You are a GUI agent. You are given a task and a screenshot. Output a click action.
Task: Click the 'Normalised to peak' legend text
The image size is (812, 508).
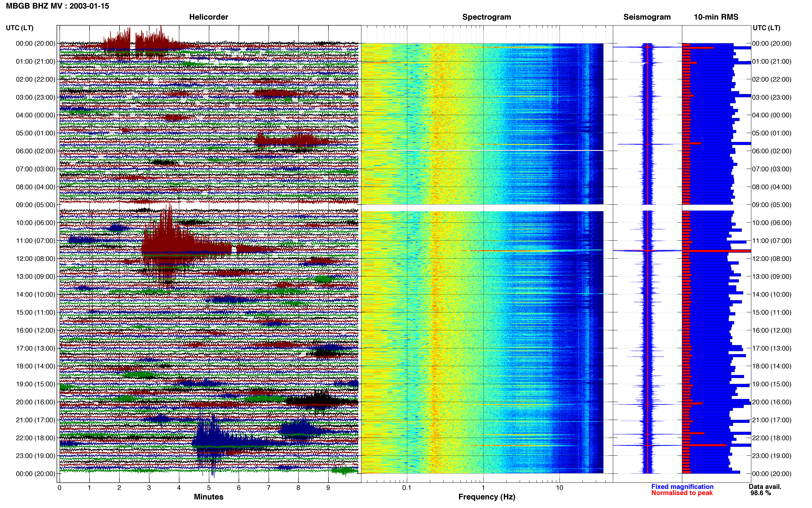click(x=682, y=493)
